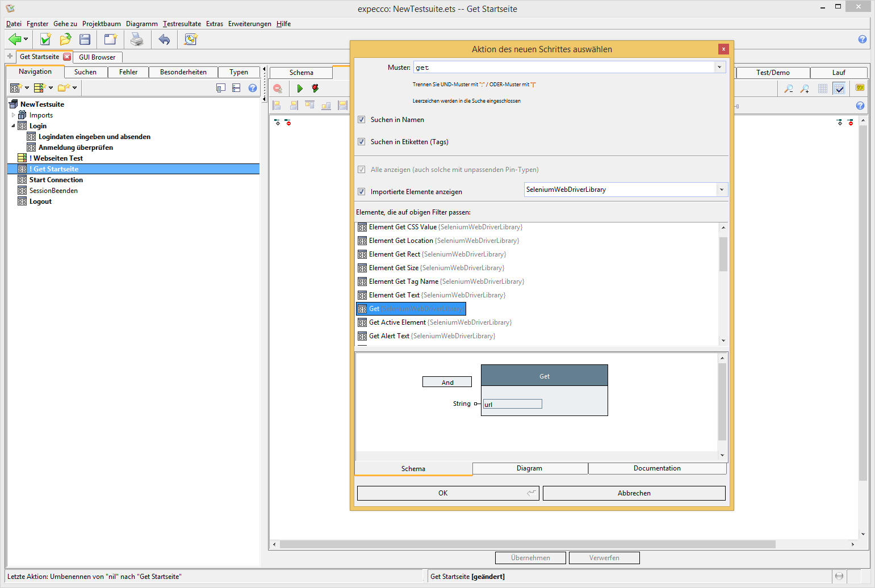The image size is (875, 588).
Task: Open the Muster field history dropdown arrow
Action: (719, 67)
